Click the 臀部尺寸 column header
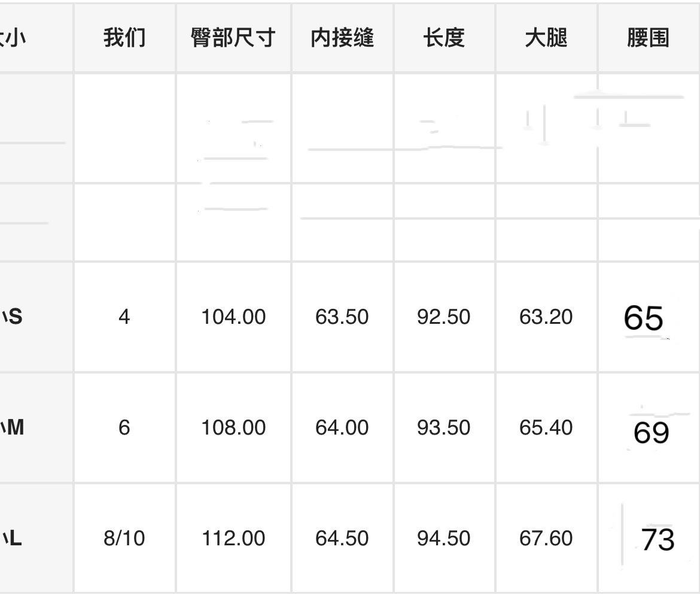This screenshot has width=700, height=595. 233,38
